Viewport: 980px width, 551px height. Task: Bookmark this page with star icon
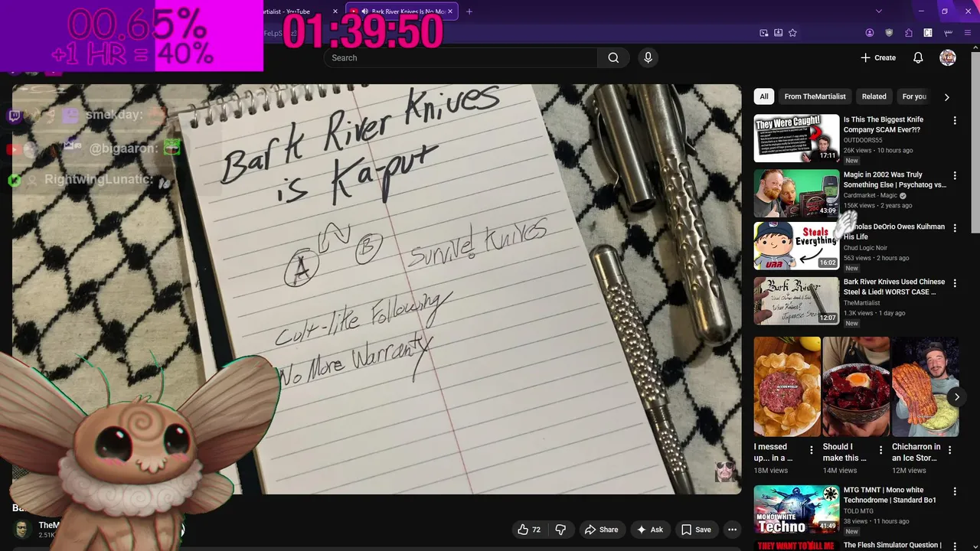pyautogui.click(x=792, y=33)
